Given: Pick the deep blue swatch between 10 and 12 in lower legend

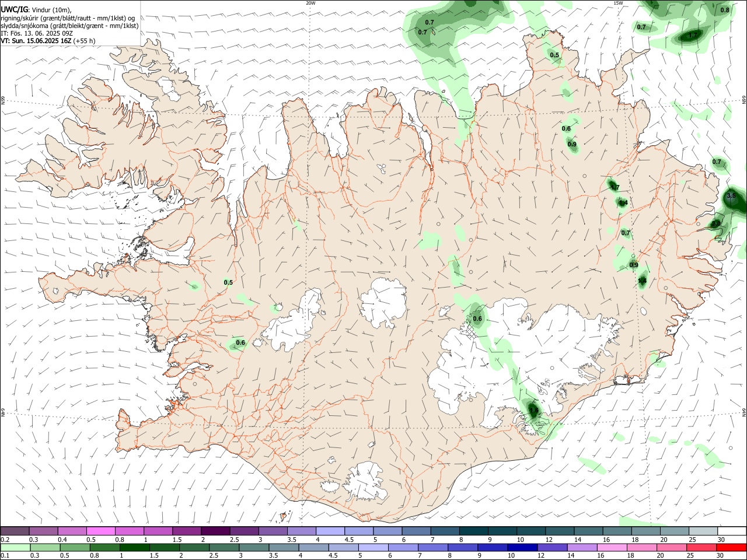Looking at the screenshot, I should pos(522,547).
